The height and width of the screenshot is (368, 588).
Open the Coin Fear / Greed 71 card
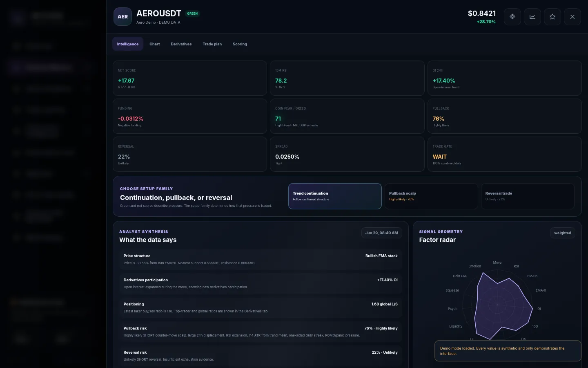tap(347, 116)
